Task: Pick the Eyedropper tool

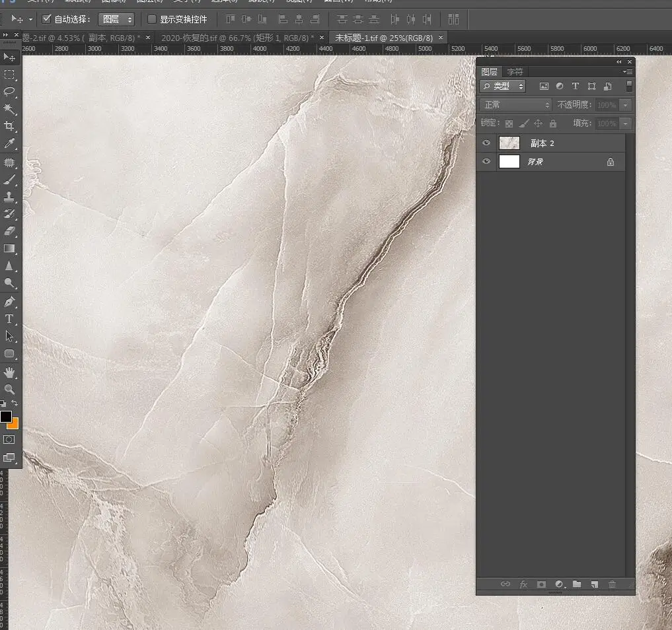Action: [9, 143]
